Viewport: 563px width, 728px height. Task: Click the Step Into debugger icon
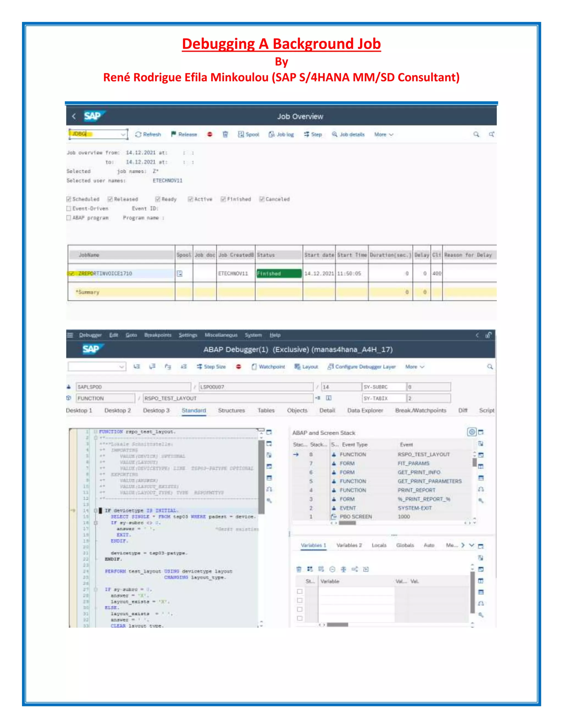137,367
